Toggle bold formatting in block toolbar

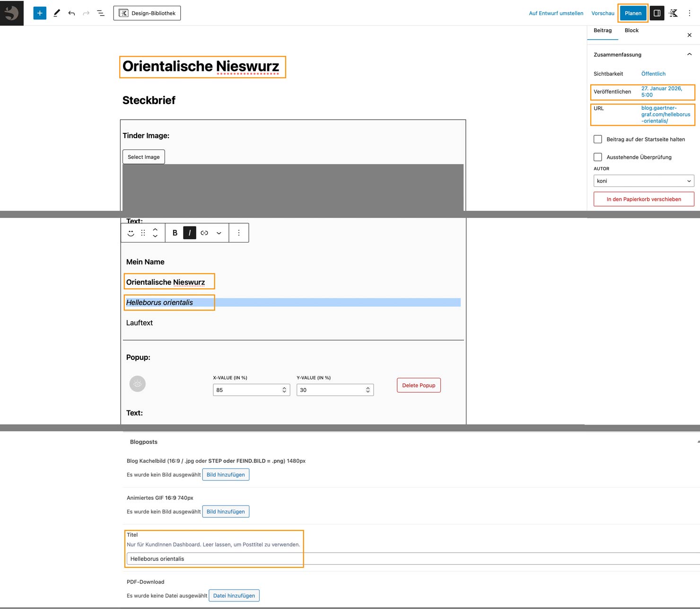pyautogui.click(x=175, y=233)
